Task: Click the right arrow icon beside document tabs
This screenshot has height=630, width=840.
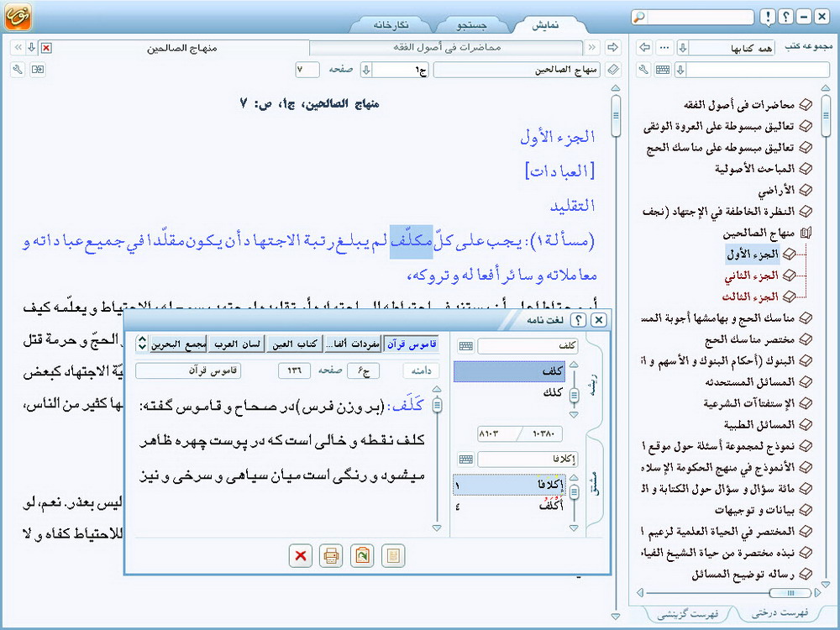Action: pyautogui.click(x=612, y=48)
